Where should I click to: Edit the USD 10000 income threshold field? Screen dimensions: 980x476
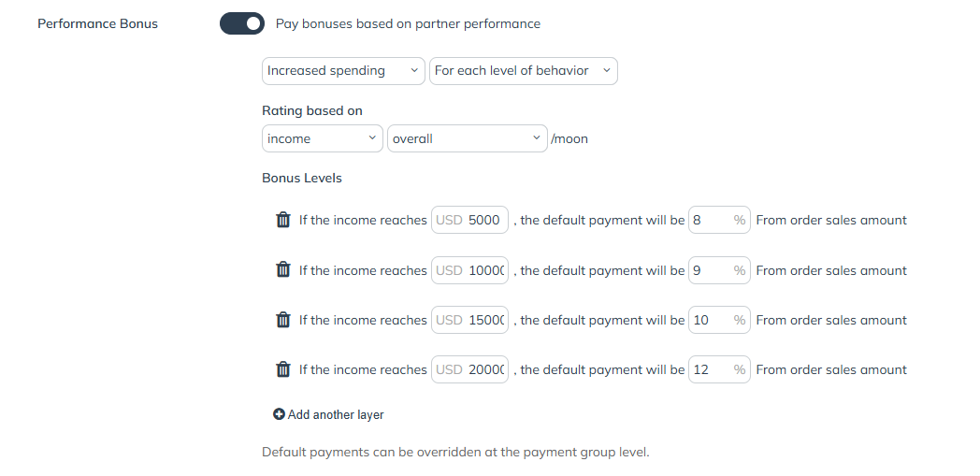click(470, 270)
